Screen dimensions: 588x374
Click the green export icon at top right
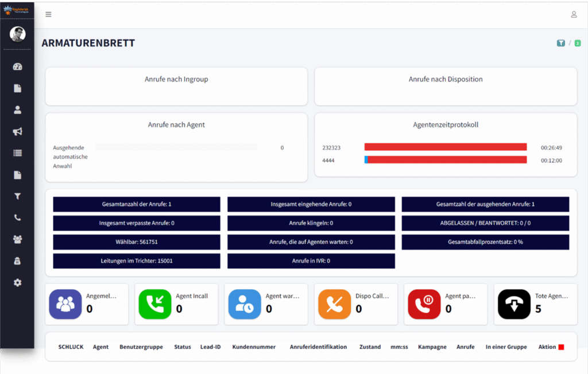pos(577,43)
